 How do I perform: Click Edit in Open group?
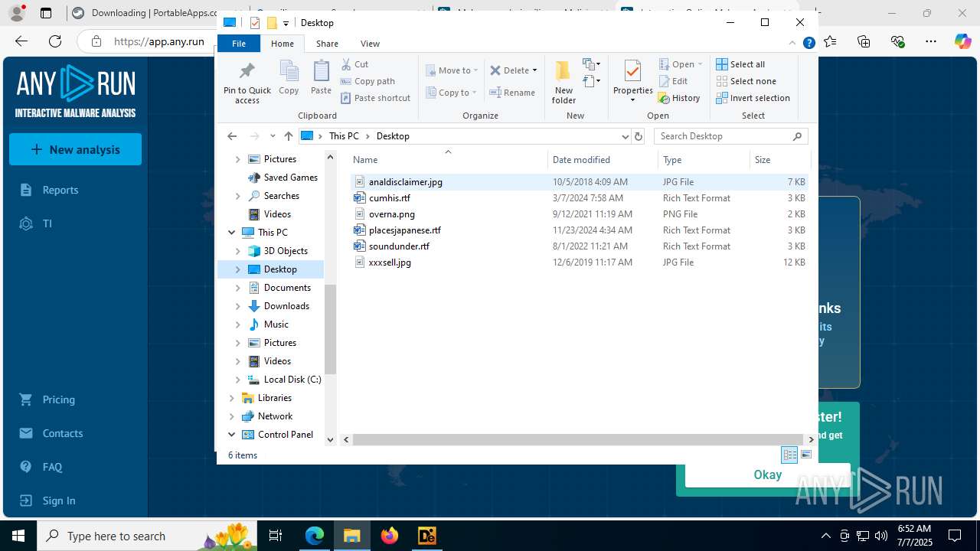tap(672, 81)
